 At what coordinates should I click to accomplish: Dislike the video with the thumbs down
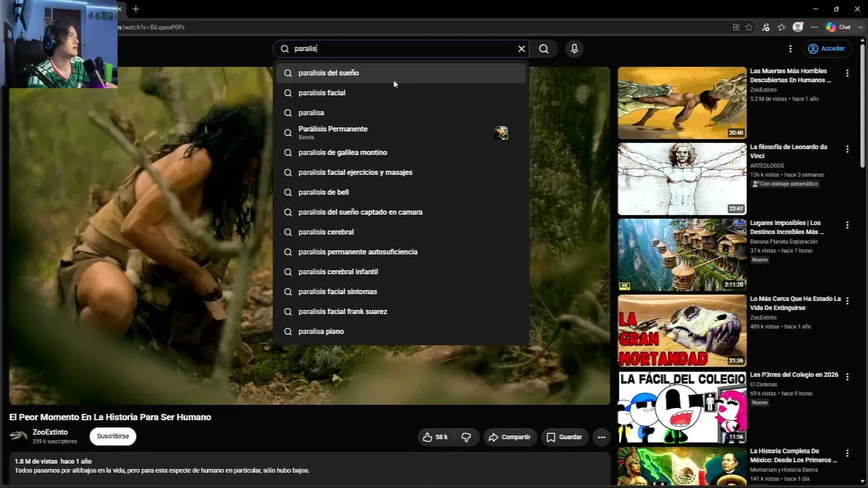467,437
